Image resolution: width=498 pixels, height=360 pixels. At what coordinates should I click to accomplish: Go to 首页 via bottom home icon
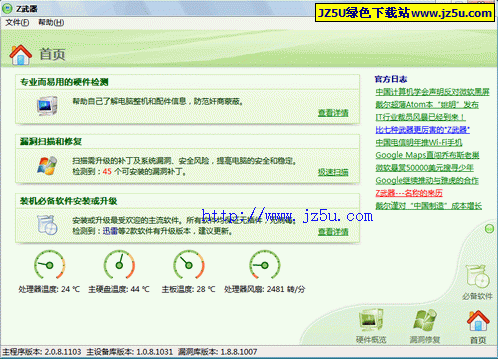tap(478, 327)
